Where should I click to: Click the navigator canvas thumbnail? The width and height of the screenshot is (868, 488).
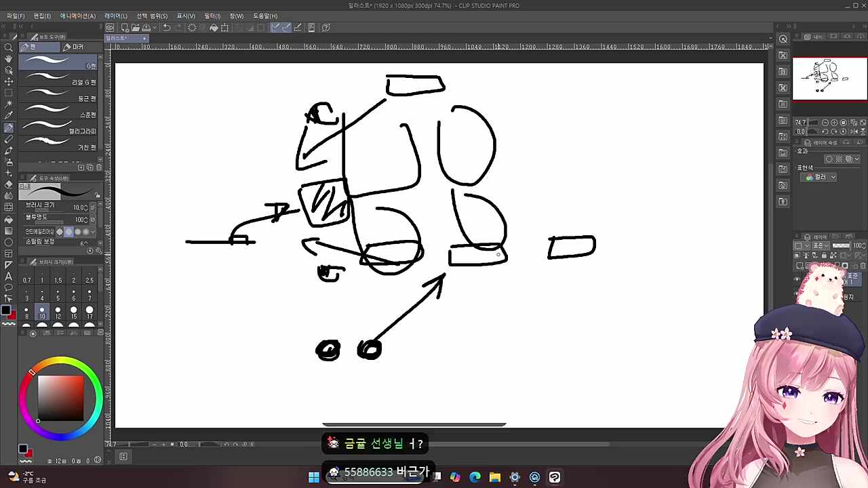coord(829,79)
